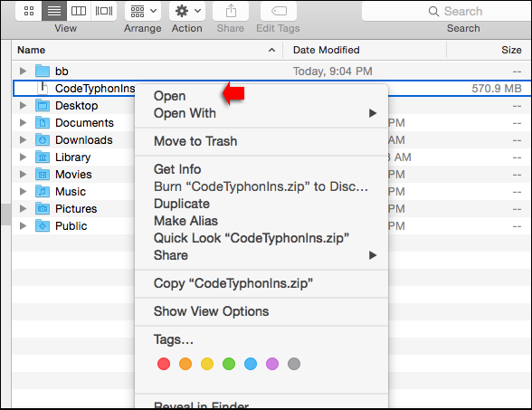Viewport: 532px width, 410px height.
Task: Click the 570.9 MB size value
Action: point(497,89)
